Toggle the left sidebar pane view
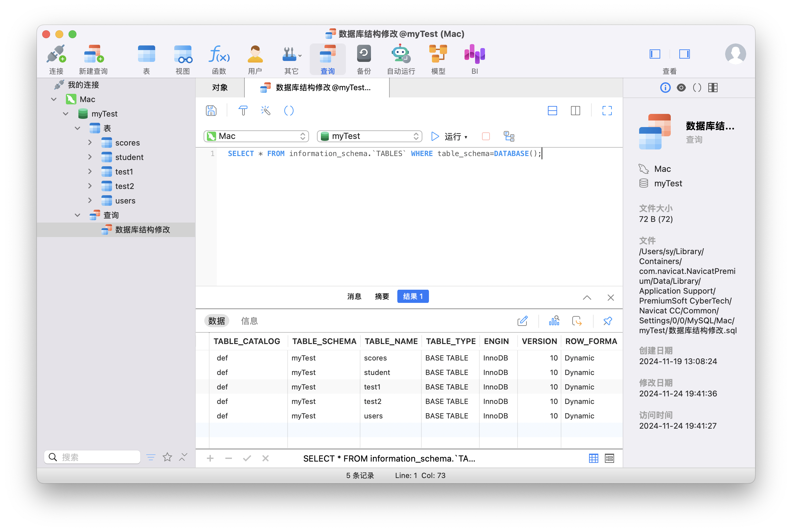792x532 pixels. click(x=655, y=54)
